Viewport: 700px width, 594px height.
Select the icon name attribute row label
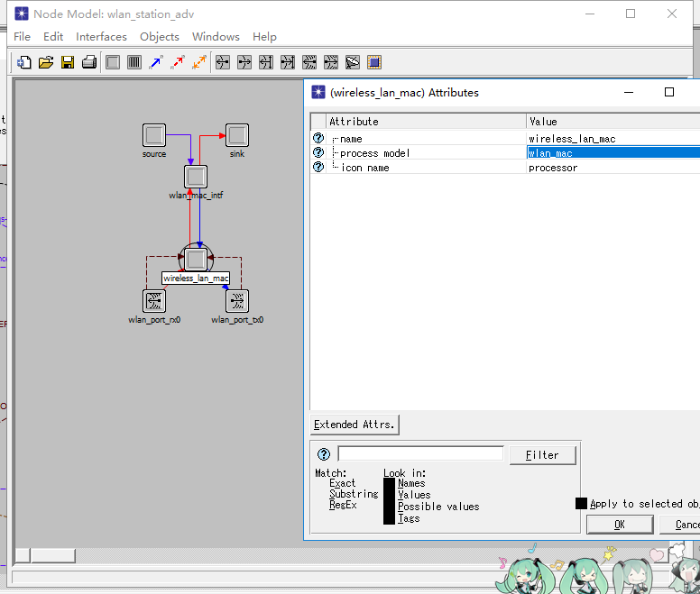pyautogui.click(x=365, y=168)
